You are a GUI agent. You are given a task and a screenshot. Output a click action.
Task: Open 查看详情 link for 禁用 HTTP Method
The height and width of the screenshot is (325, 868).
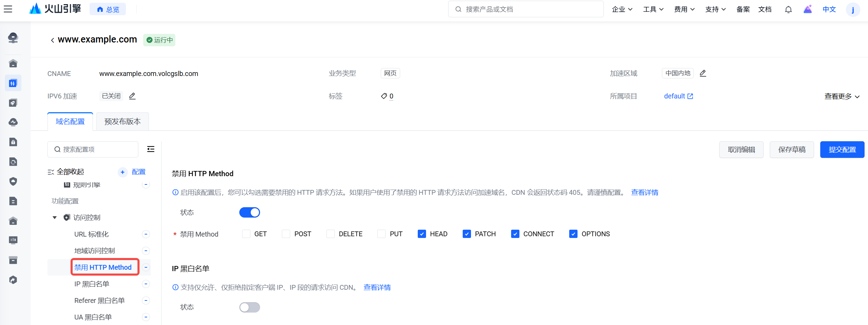click(645, 192)
